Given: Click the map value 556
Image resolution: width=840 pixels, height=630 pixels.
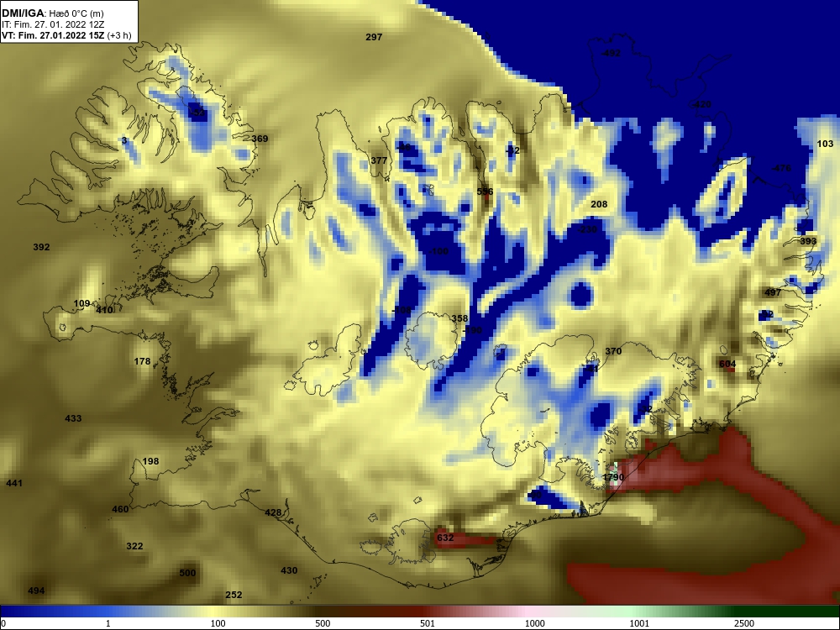Looking at the screenshot, I should tap(485, 192).
